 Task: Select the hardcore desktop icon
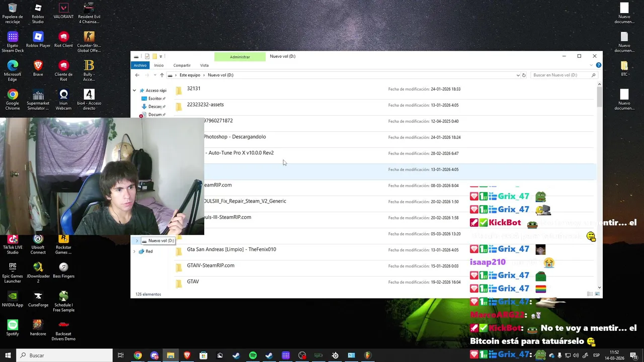[38, 328]
